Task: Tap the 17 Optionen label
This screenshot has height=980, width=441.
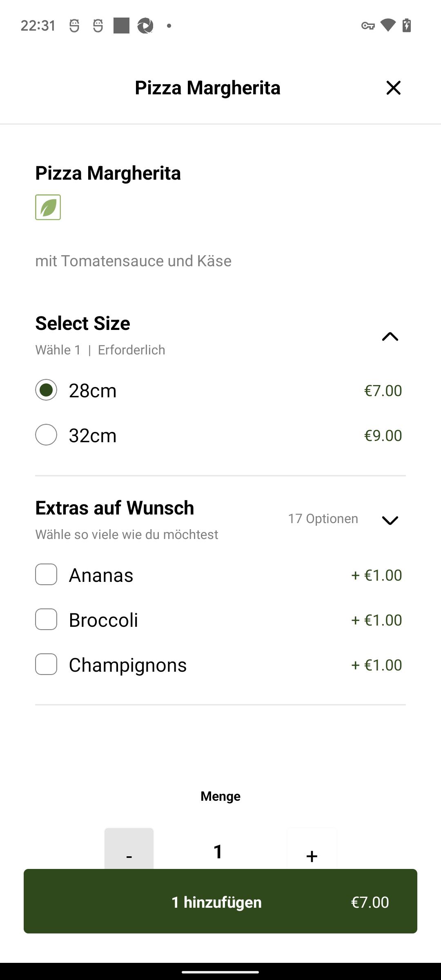Action: click(x=323, y=519)
